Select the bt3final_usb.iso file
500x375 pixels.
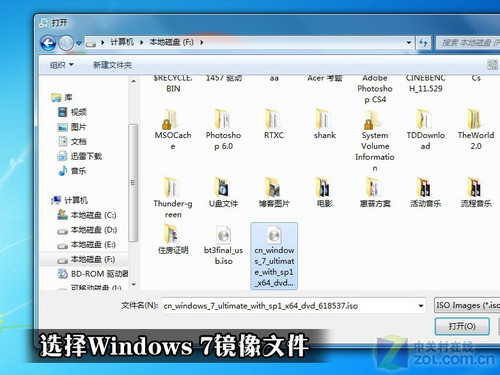pos(223,245)
